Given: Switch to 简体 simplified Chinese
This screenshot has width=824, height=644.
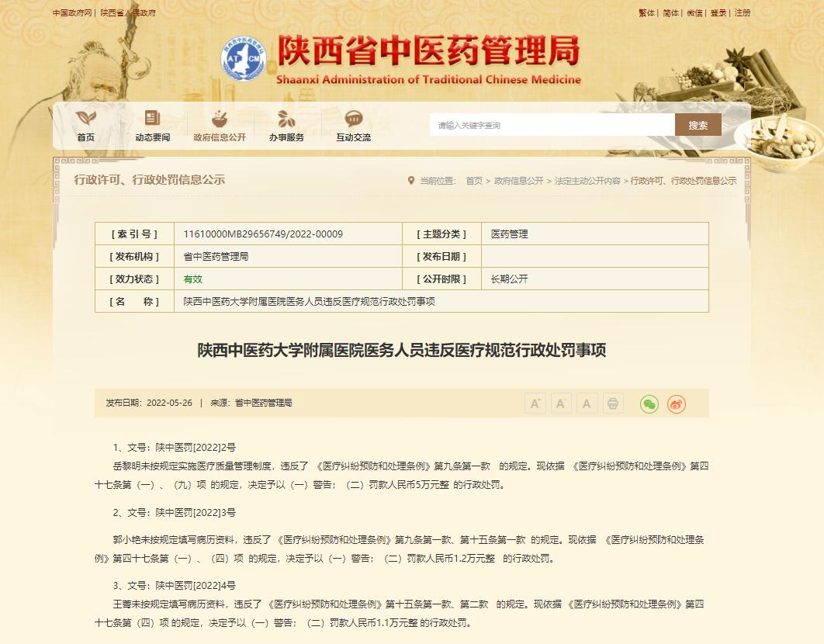Looking at the screenshot, I should pyautogui.click(x=670, y=12).
